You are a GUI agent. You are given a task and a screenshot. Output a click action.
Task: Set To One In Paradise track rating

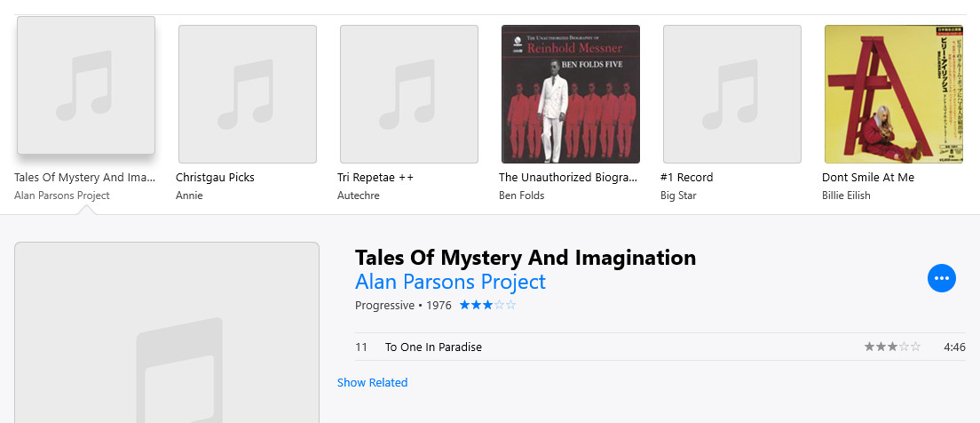click(892, 347)
